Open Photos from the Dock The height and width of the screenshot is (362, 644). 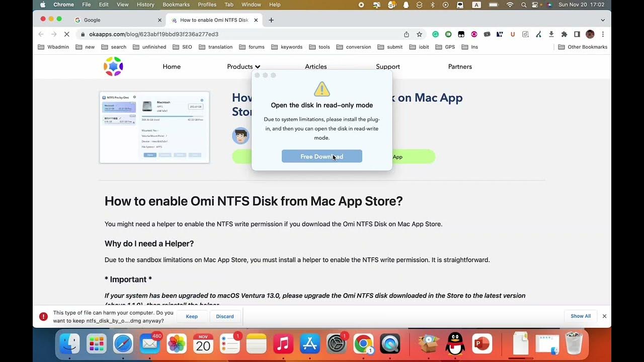(176, 344)
